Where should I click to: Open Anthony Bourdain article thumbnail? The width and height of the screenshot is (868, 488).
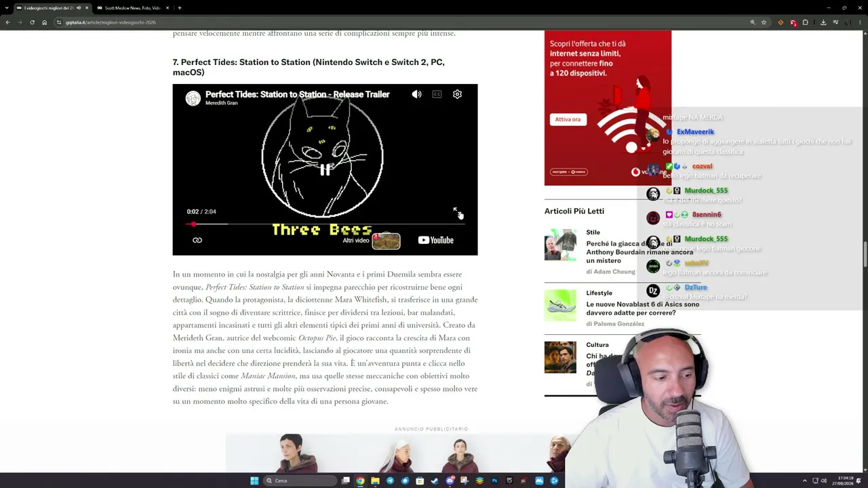pos(560,244)
